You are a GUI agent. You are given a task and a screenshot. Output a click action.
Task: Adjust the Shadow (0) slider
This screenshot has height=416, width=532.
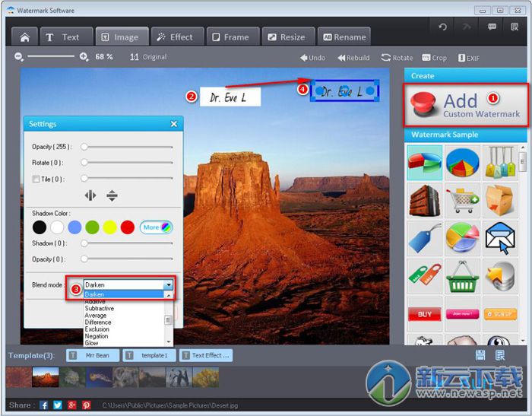point(128,243)
